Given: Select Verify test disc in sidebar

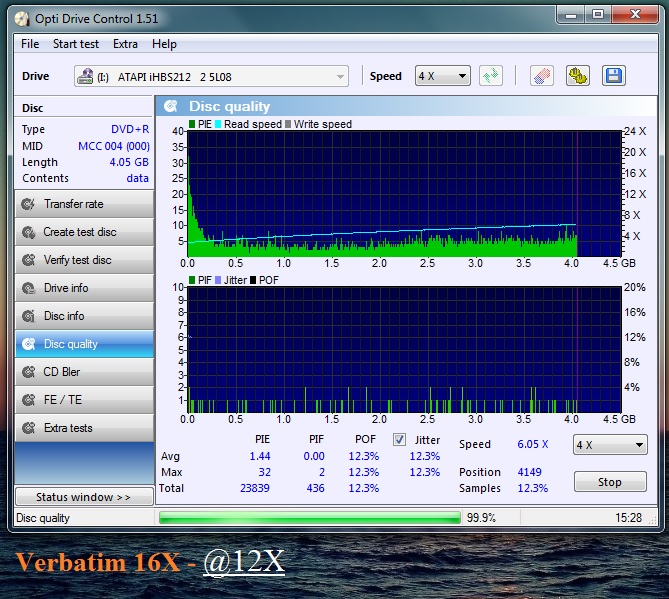Looking at the screenshot, I should click(84, 260).
